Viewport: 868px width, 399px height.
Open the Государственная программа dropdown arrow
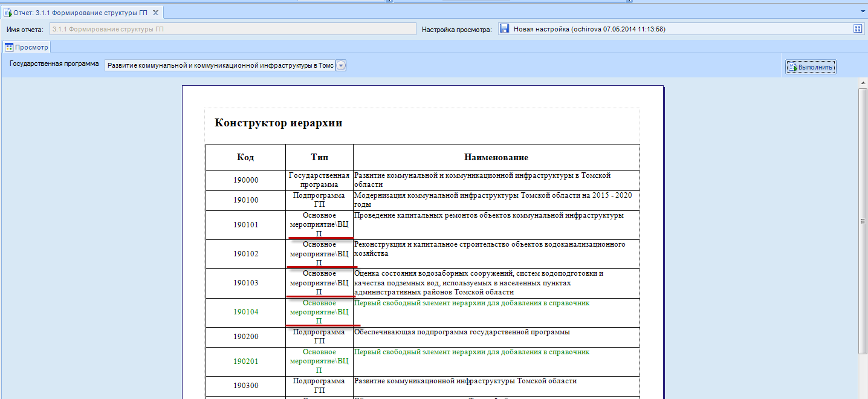340,66
